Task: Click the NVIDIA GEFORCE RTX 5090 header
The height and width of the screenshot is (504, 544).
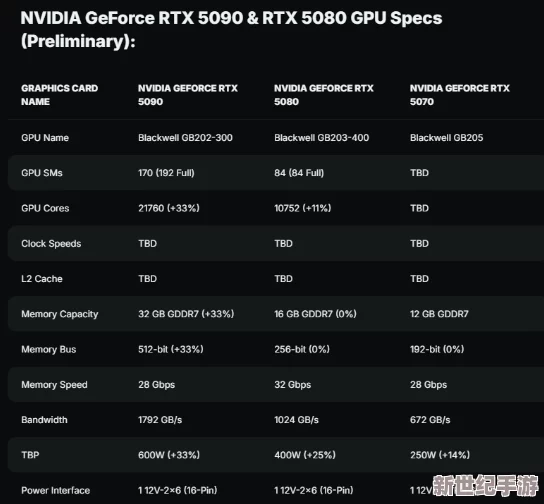Action: (188, 95)
